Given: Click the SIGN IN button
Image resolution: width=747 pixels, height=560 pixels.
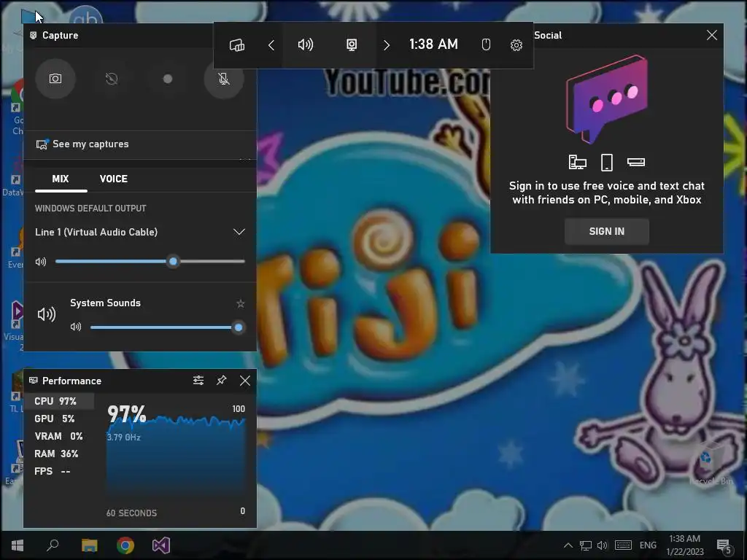Looking at the screenshot, I should (606, 231).
